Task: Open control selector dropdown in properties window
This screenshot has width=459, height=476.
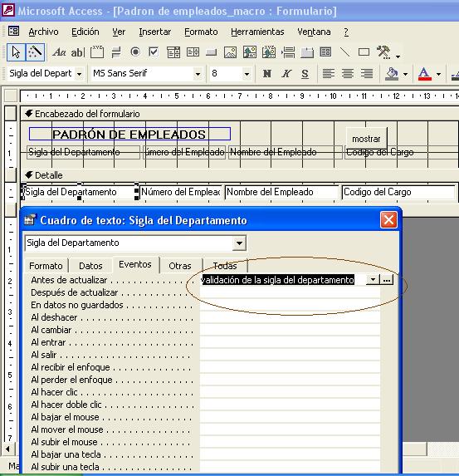Action: coord(239,243)
